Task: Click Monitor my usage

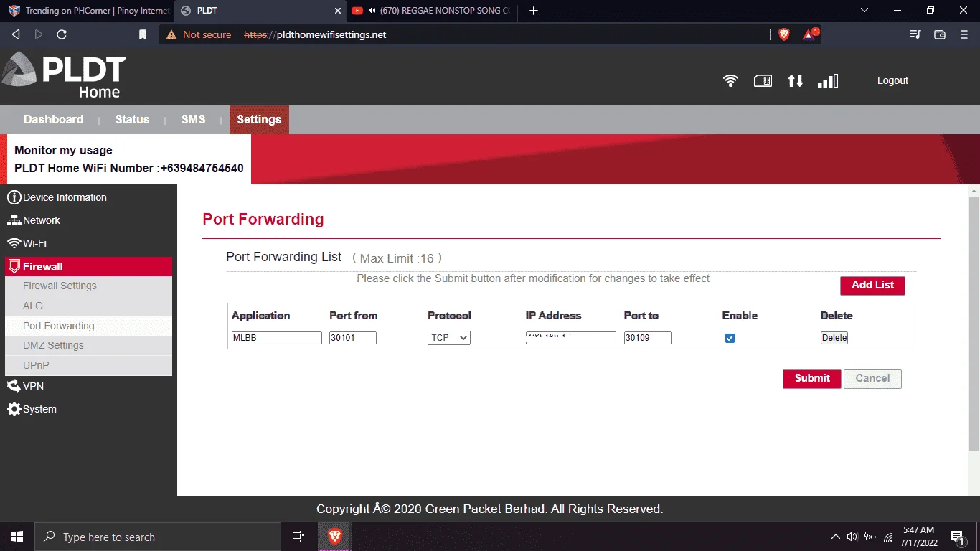Action: coord(63,151)
